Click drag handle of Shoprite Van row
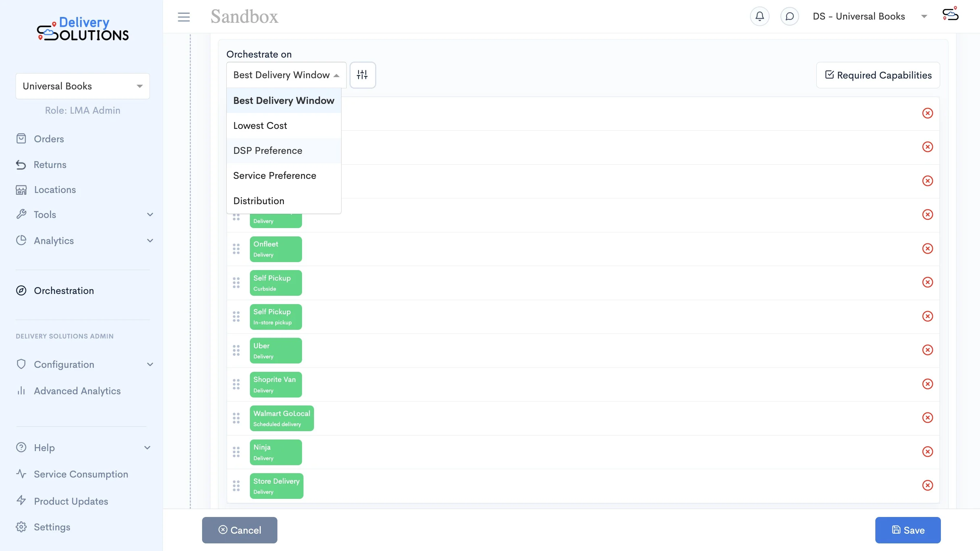The height and width of the screenshot is (551, 980). click(x=236, y=384)
